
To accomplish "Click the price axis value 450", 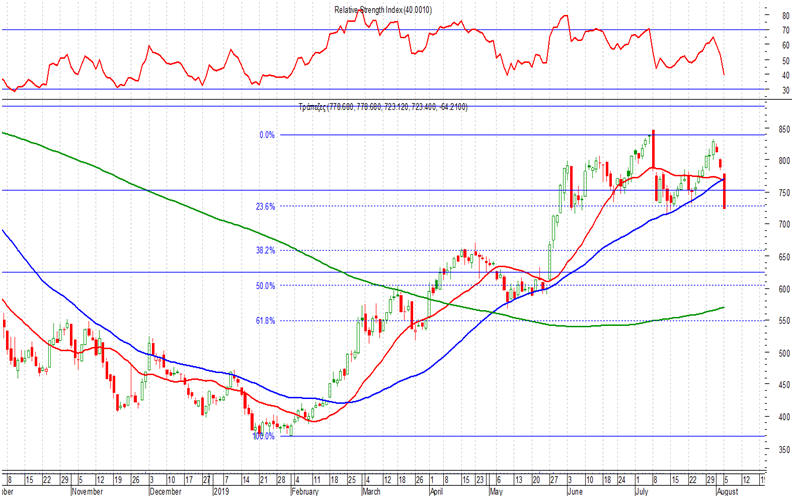I will click(784, 385).
